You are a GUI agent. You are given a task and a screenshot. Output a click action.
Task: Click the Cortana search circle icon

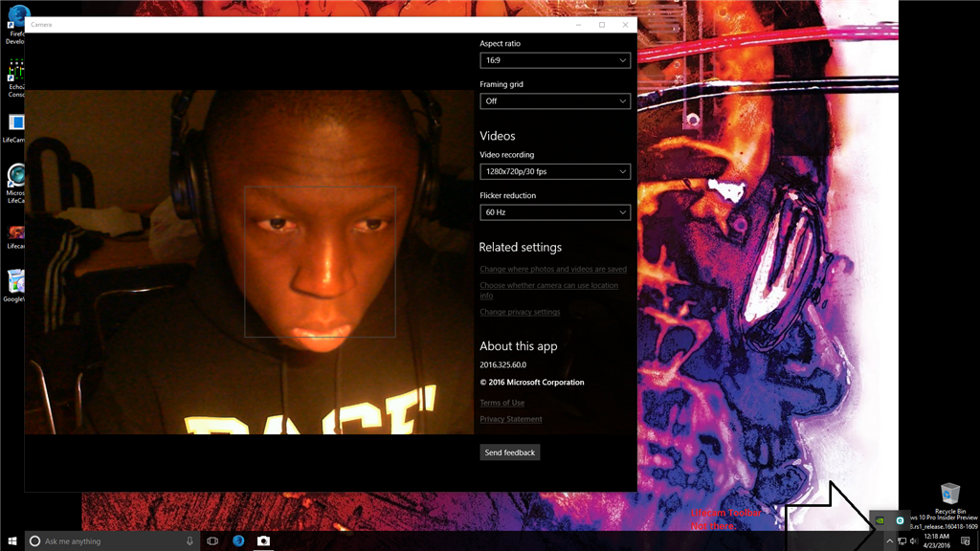[35, 541]
